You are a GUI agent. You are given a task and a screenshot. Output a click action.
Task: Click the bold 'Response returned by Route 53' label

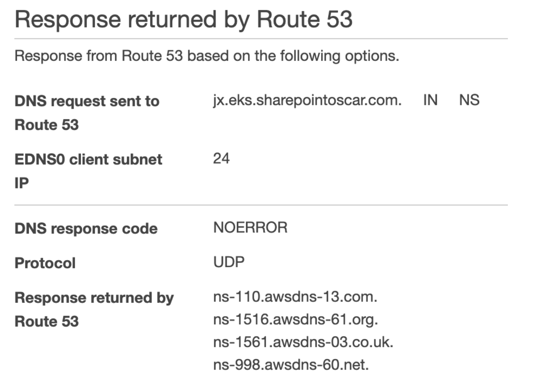94,309
